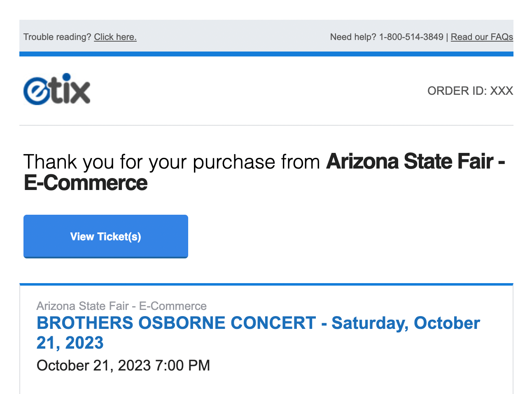Click the Arizona State Fair - E-Commerce venue label

(121, 306)
